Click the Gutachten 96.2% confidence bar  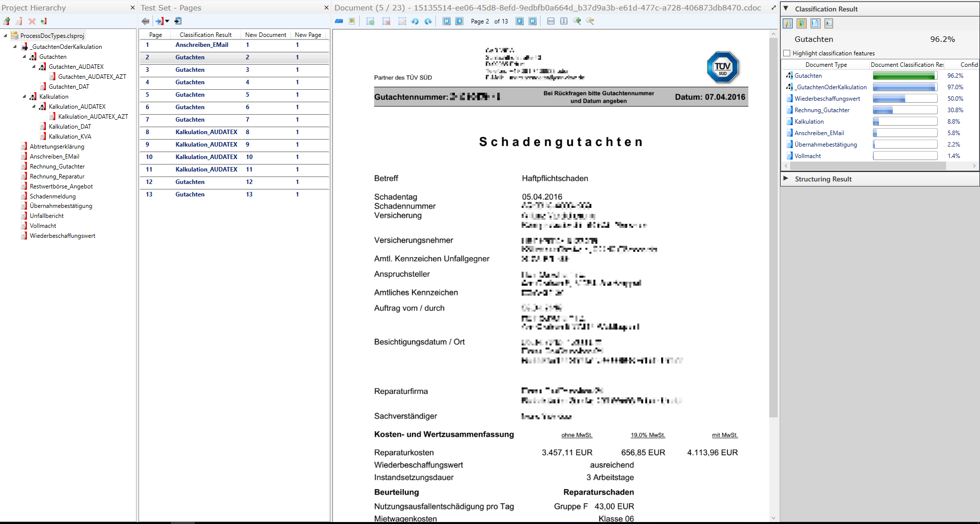(x=905, y=76)
